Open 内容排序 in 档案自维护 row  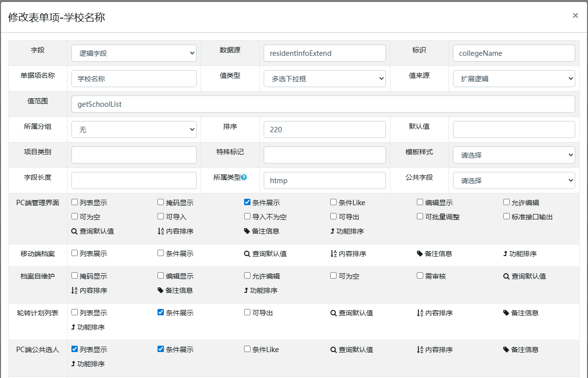coord(89,290)
